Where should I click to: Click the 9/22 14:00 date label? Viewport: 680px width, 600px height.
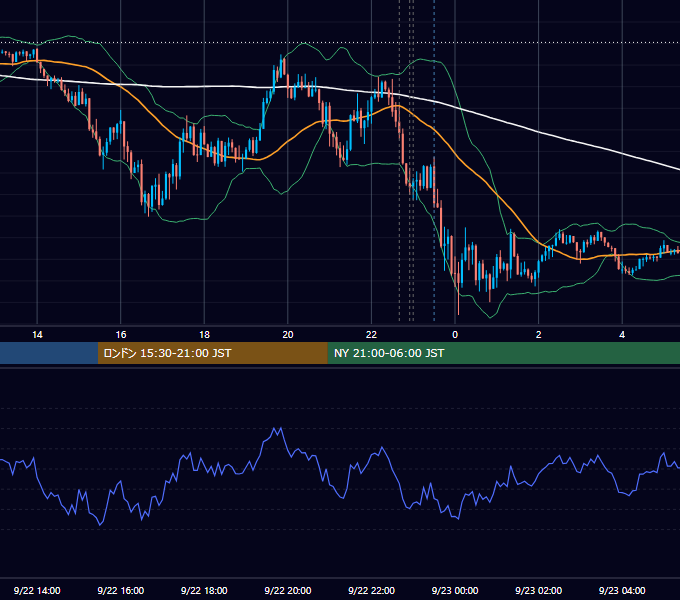(37, 590)
